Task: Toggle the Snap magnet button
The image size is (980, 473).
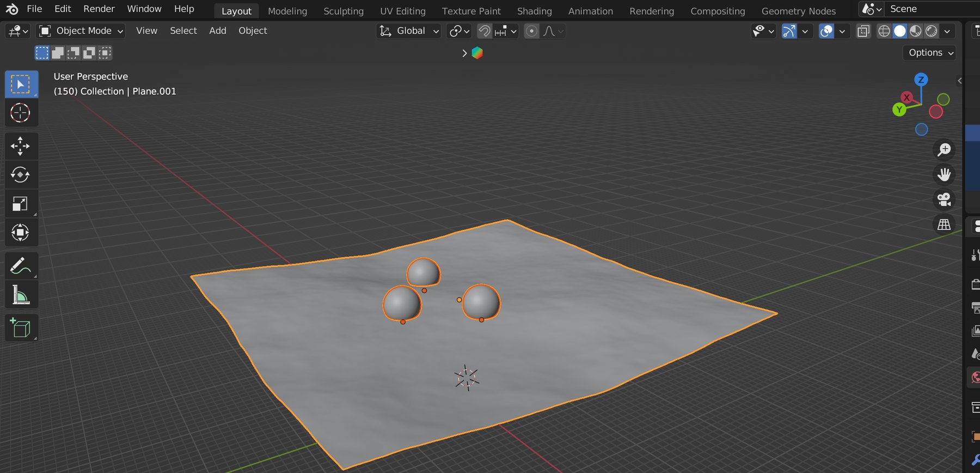Action: tap(485, 31)
